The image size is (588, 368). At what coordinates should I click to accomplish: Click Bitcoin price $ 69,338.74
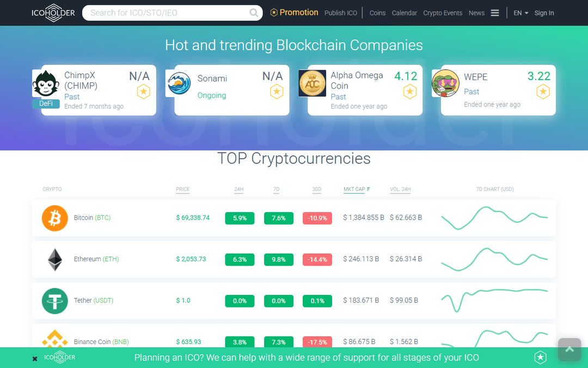point(193,218)
